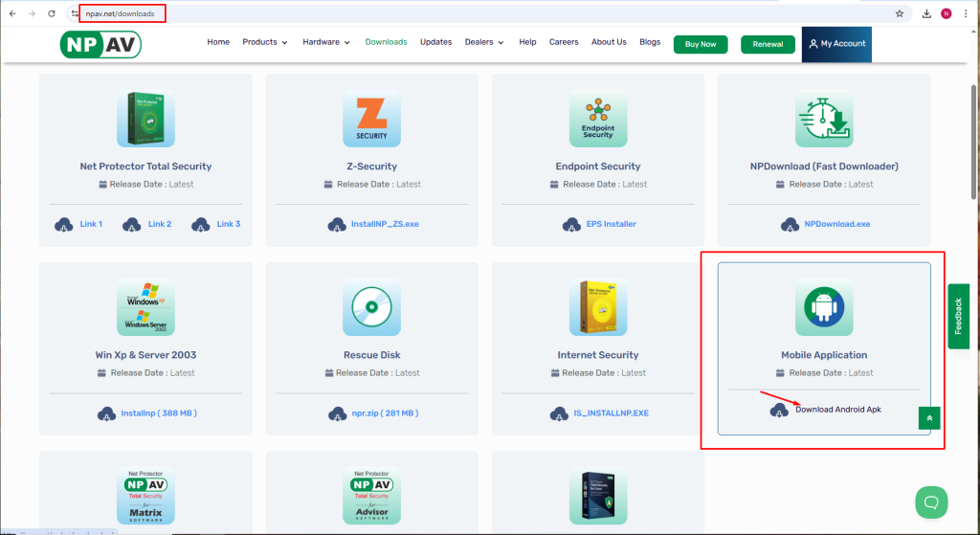This screenshot has height=535, width=980.
Task: Click the Buy Now button
Action: [701, 44]
